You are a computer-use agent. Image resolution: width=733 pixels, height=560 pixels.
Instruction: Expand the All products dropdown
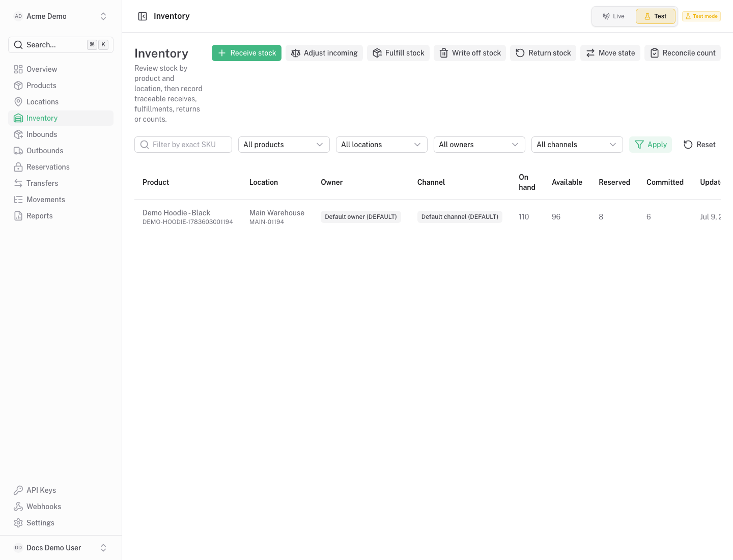[284, 145]
